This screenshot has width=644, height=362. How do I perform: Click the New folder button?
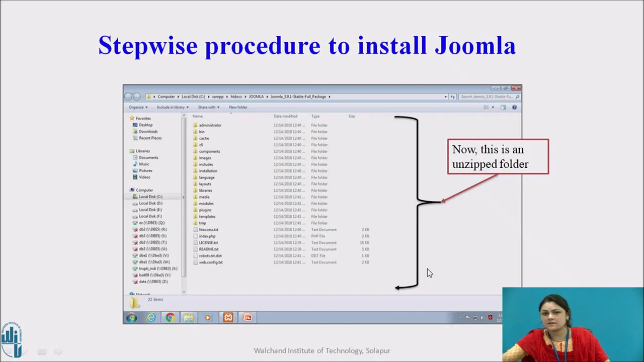click(238, 107)
